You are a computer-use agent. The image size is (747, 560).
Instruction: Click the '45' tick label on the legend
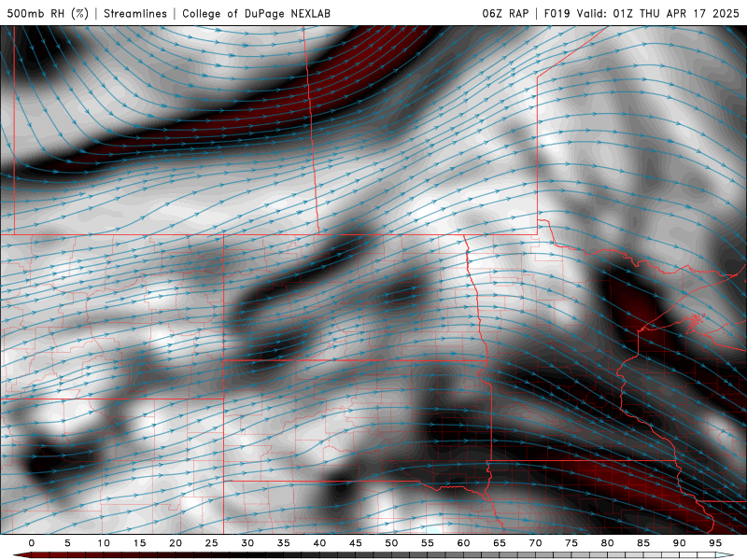coord(356,543)
